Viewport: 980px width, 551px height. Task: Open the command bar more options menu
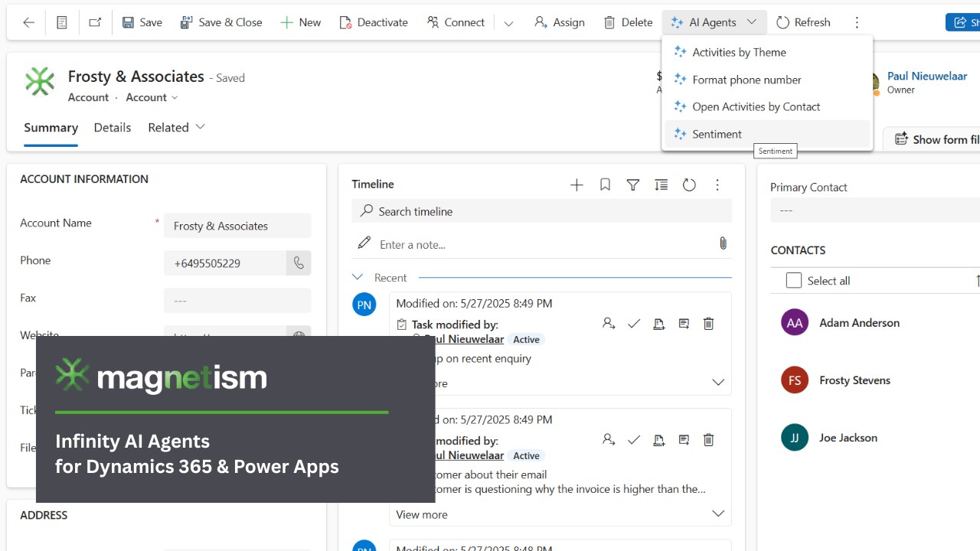point(857,23)
